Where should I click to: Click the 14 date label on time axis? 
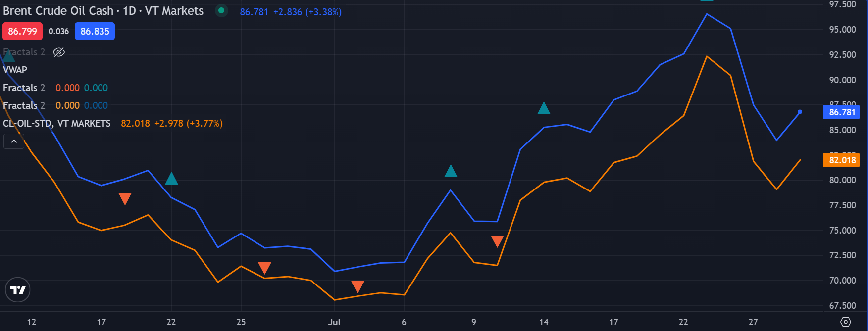(544, 322)
